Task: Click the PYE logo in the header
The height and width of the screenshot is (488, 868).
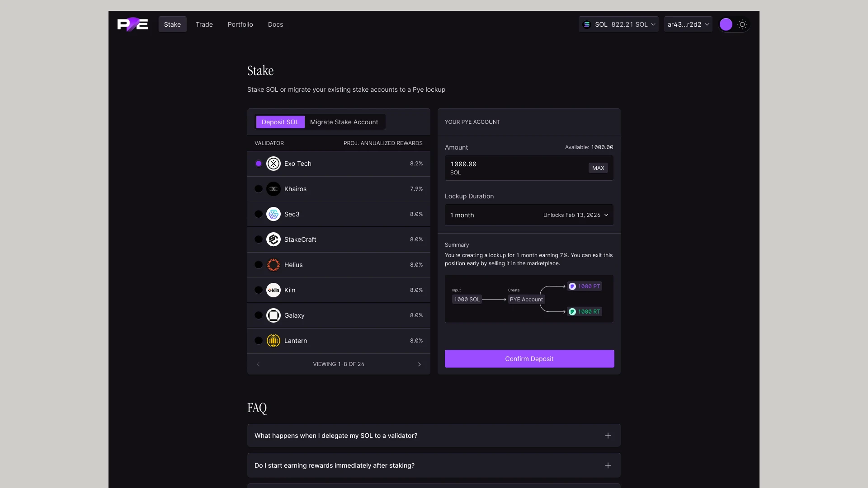Action: [132, 24]
